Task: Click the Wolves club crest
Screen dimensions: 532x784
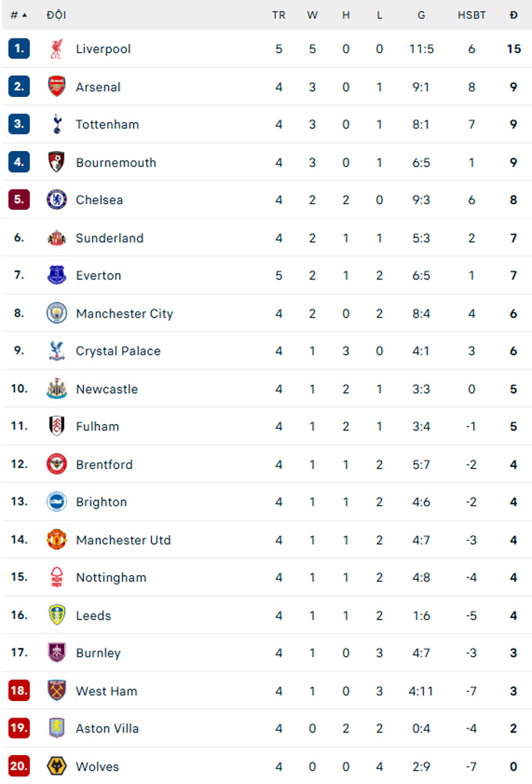Action: [56, 766]
